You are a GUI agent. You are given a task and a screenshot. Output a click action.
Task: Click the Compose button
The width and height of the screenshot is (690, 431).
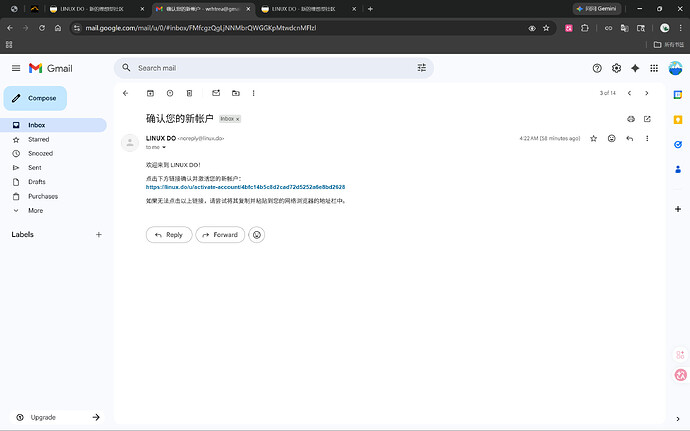pyautogui.click(x=35, y=98)
